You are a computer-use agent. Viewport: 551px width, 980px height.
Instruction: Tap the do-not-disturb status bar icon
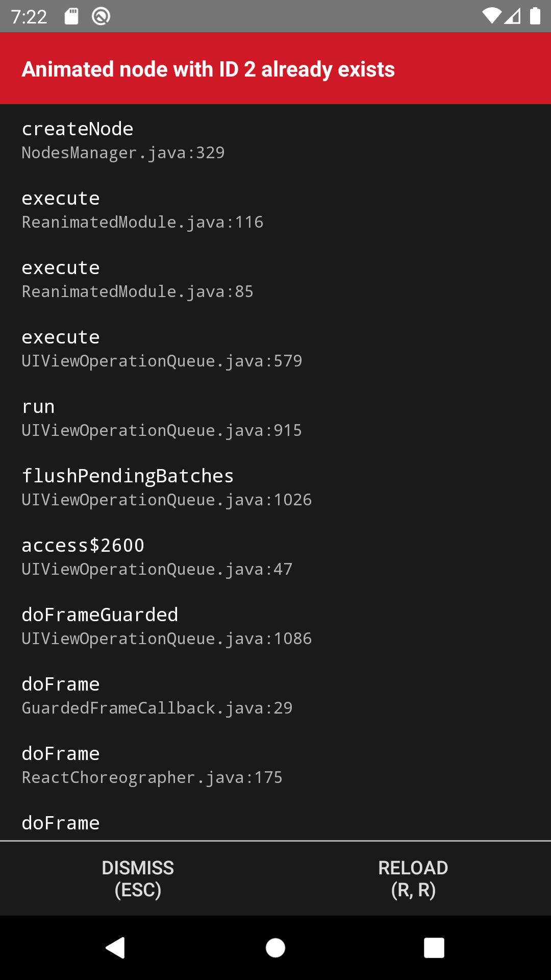pos(100,16)
